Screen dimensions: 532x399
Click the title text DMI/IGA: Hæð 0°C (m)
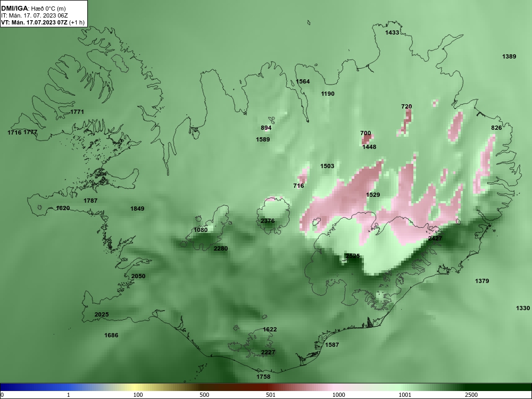pos(33,9)
